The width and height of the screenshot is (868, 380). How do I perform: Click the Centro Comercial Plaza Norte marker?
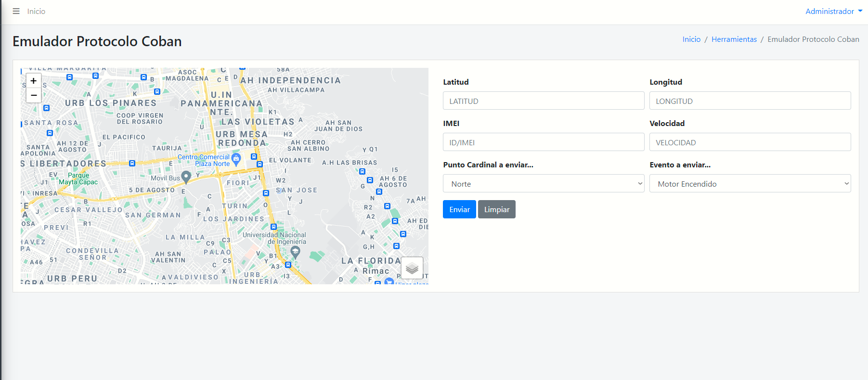click(x=236, y=158)
